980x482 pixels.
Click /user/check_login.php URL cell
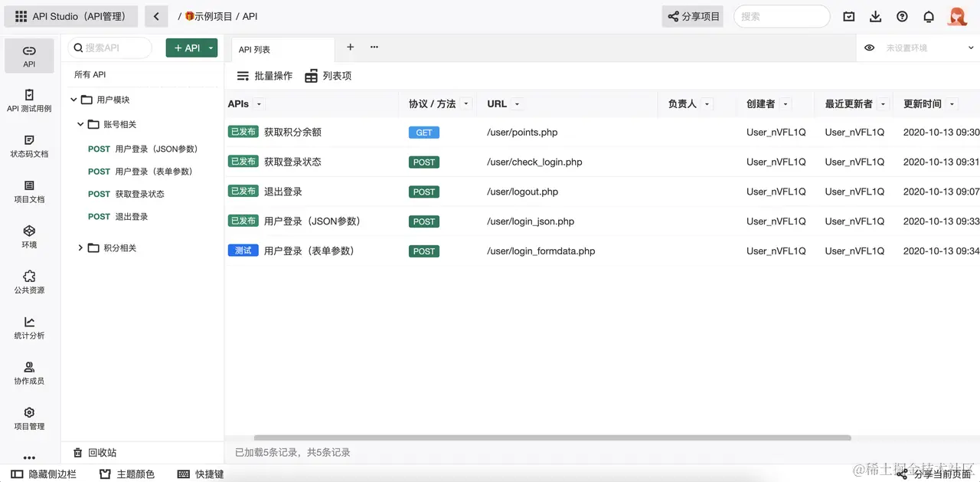tap(534, 162)
